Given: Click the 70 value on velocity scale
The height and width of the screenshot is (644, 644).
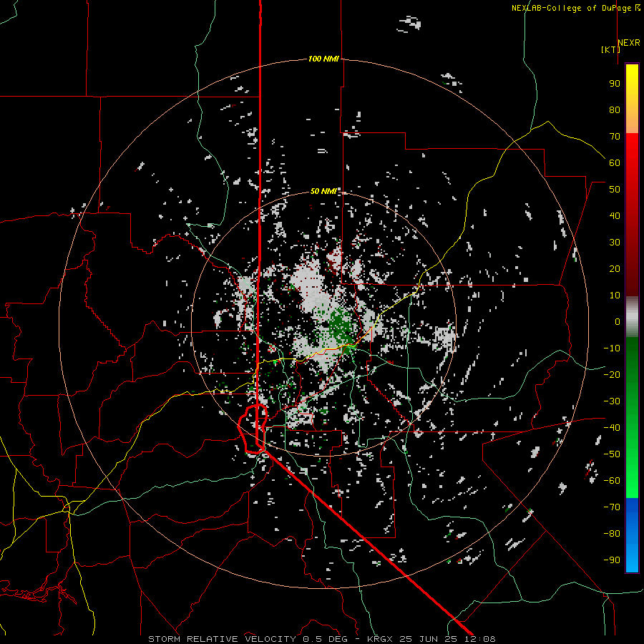Looking at the screenshot, I should point(615,137).
